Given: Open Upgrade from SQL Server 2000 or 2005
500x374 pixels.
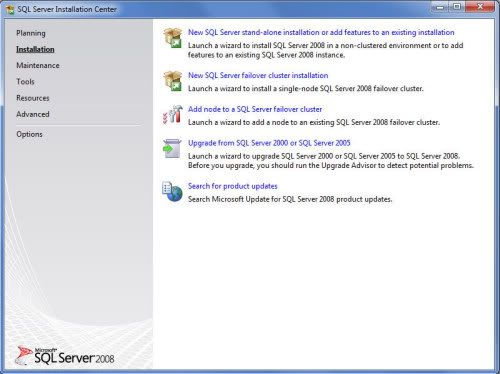Looking at the screenshot, I should click(x=269, y=143).
